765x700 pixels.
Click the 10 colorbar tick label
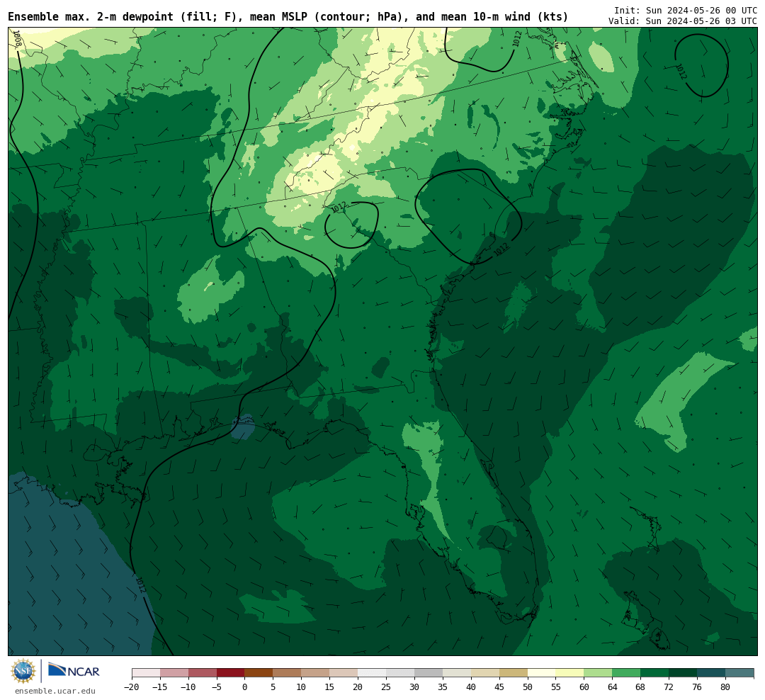[x=302, y=687]
